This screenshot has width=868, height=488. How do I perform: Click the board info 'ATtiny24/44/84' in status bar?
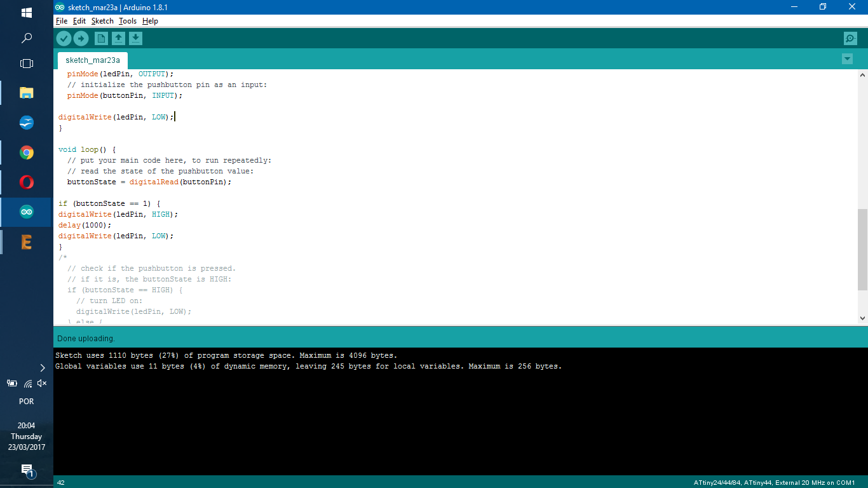coord(775,483)
